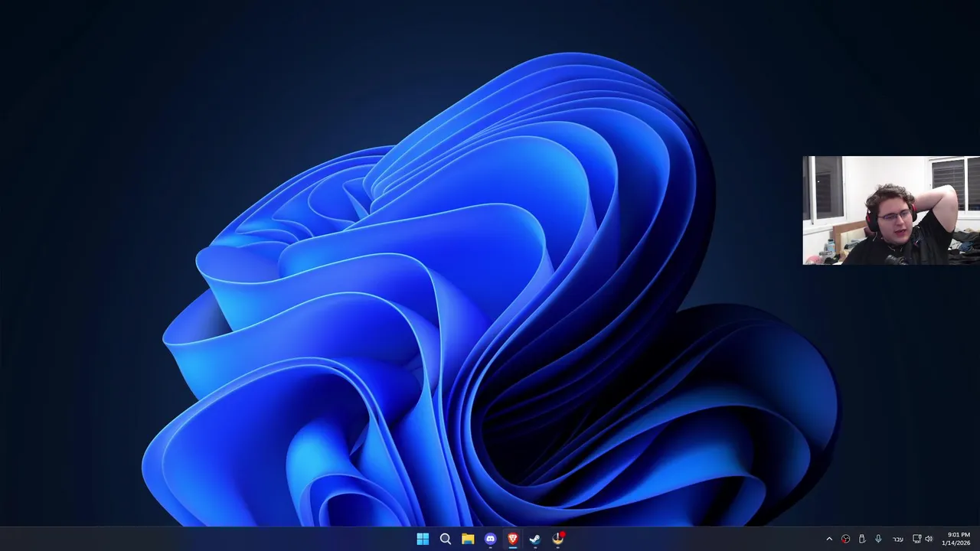The width and height of the screenshot is (980, 551).
Task: Open network settings tray icon
Action: click(x=916, y=540)
